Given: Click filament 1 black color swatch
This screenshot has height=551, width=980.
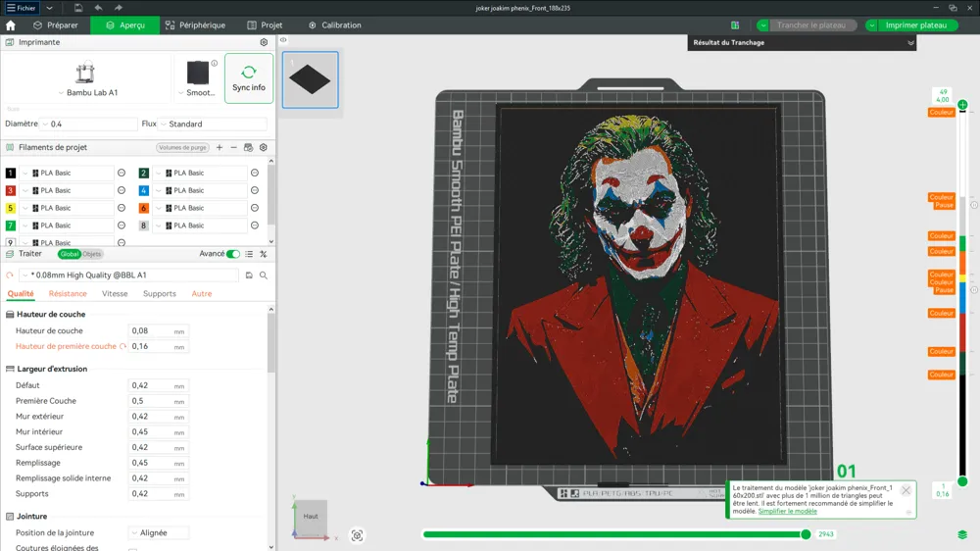Looking at the screenshot, I should point(11,174).
